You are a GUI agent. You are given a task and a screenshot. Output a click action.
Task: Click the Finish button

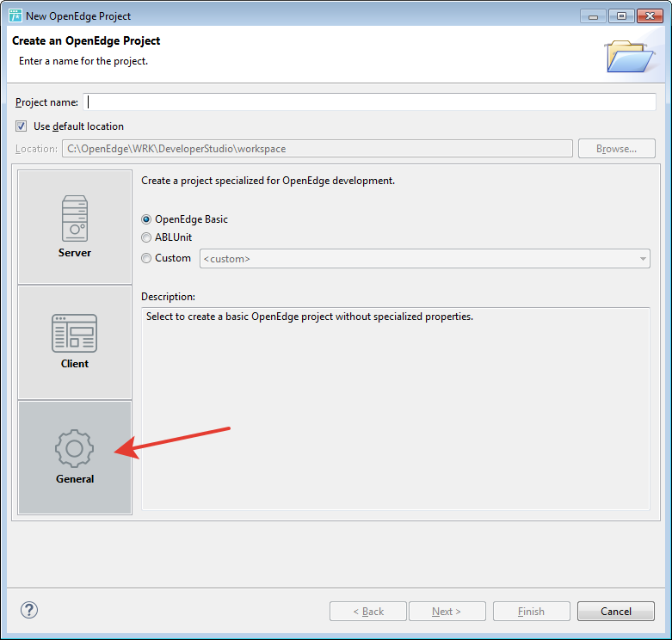[532, 612]
